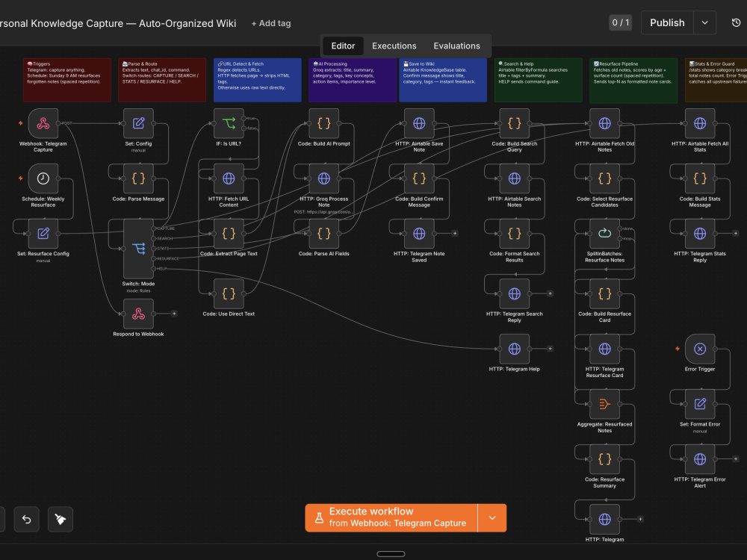Select Code: Build Confirm Message node
This screenshot has height=560, width=747.
[x=419, y=178]
